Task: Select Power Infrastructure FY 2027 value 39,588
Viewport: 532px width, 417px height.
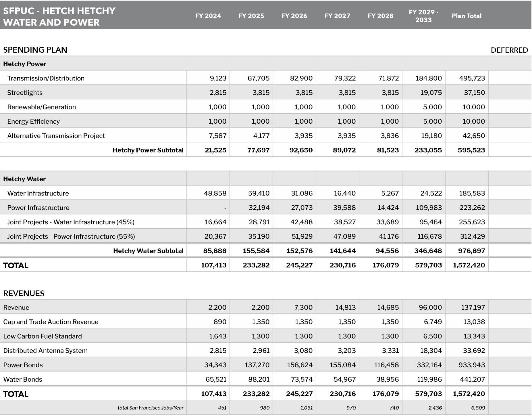Action: (344, 208)
